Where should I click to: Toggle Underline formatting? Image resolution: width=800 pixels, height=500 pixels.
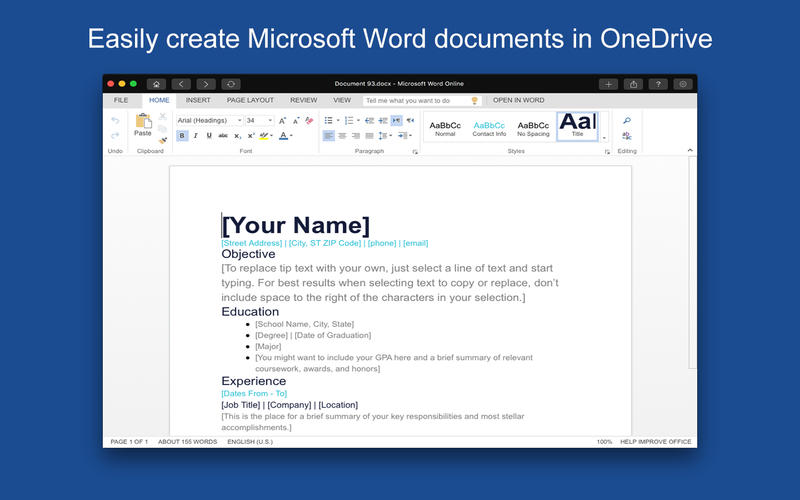click(x=209, y=136)
